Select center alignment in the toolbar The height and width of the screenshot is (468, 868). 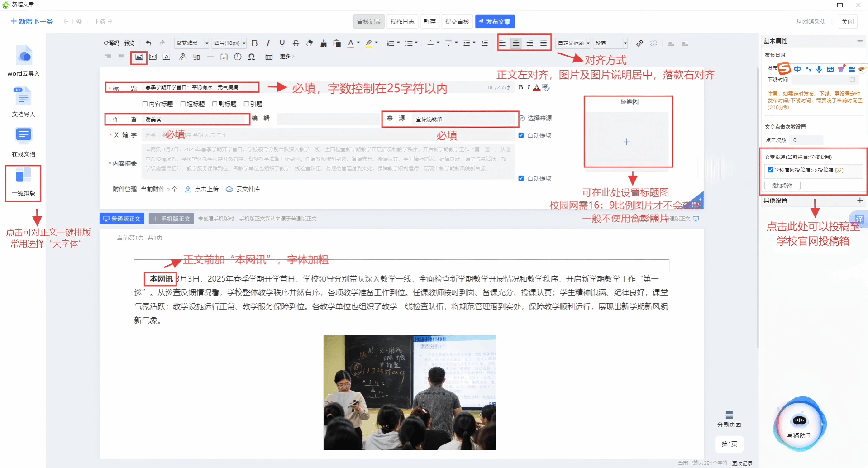point(515,43)
